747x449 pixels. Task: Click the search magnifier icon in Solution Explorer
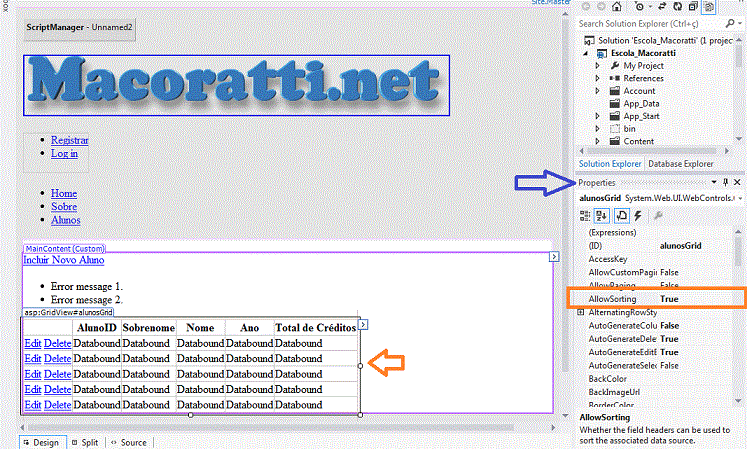729,23
